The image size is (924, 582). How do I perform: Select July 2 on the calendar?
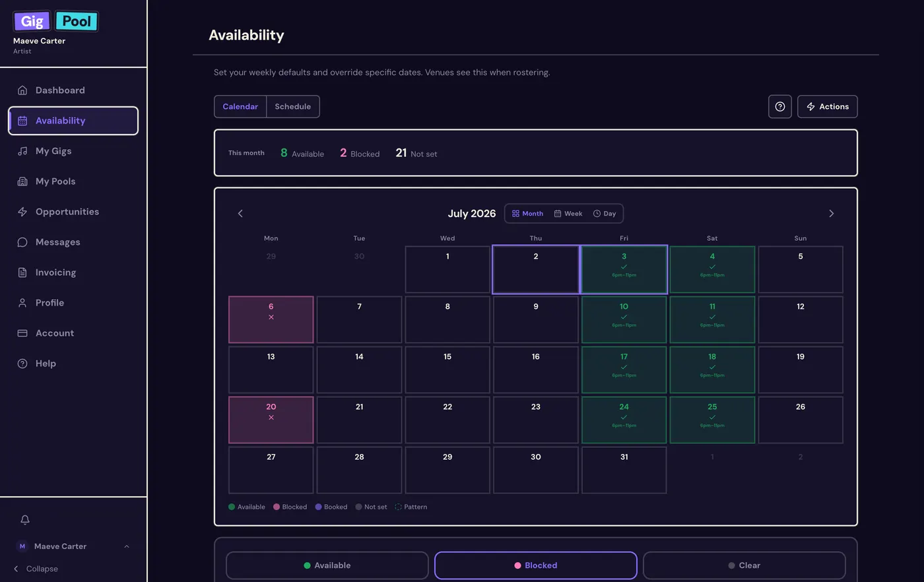tap(536, 269)
